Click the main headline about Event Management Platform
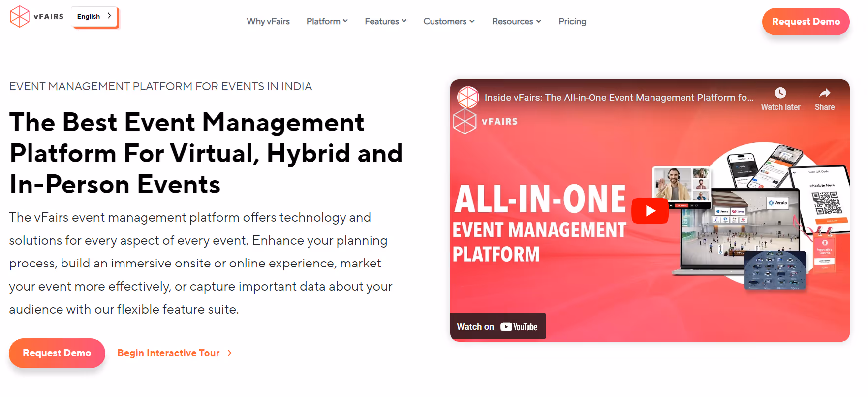This screenshot has height=397, width=868. pos(206,153)
